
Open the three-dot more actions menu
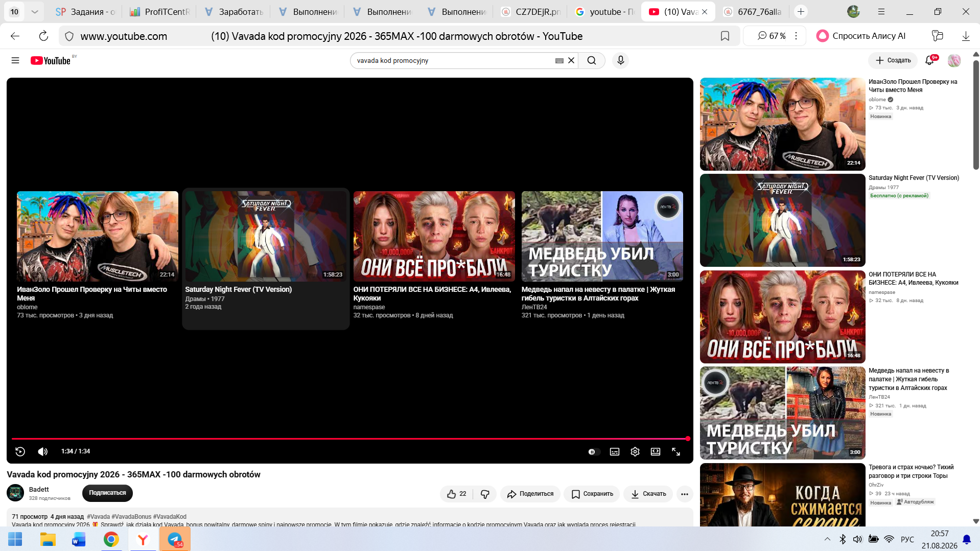tap(685, 494)
